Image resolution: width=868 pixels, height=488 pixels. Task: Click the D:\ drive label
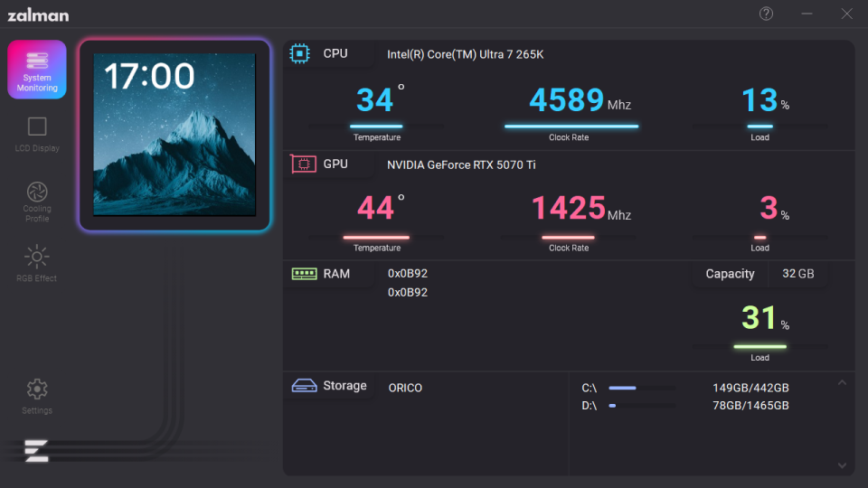coord(589,406)
